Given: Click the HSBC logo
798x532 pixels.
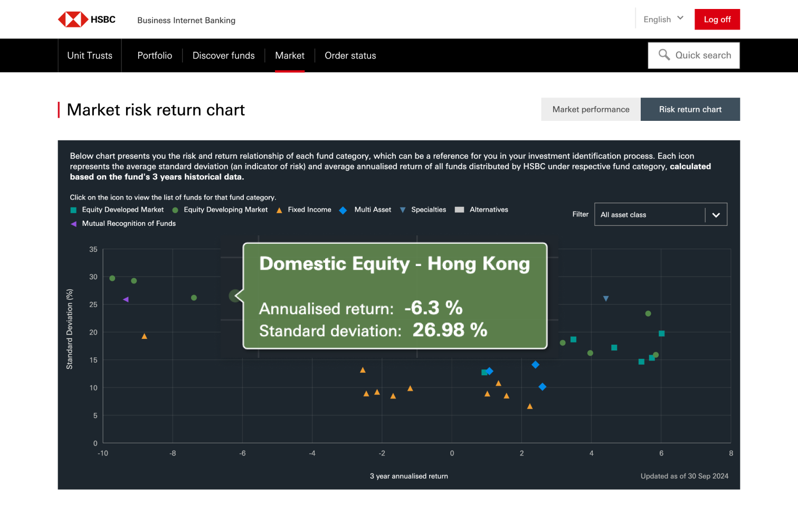Looking at the screenshot, I should [87, 20].
